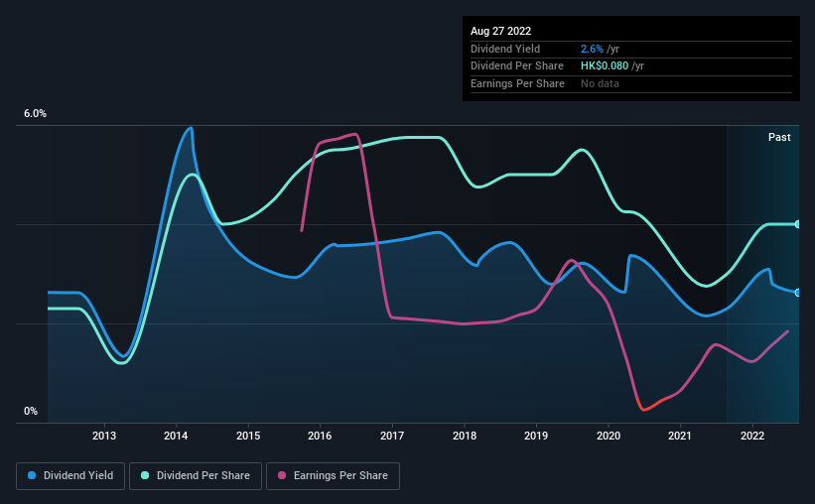Select the 2013 x-axis label
This screenshot has width=815, height=504.
tap(104, 436)
